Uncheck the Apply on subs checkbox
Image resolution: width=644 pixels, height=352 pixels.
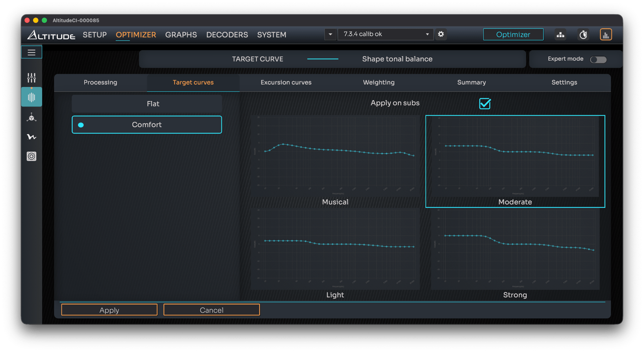click(485, 103)
